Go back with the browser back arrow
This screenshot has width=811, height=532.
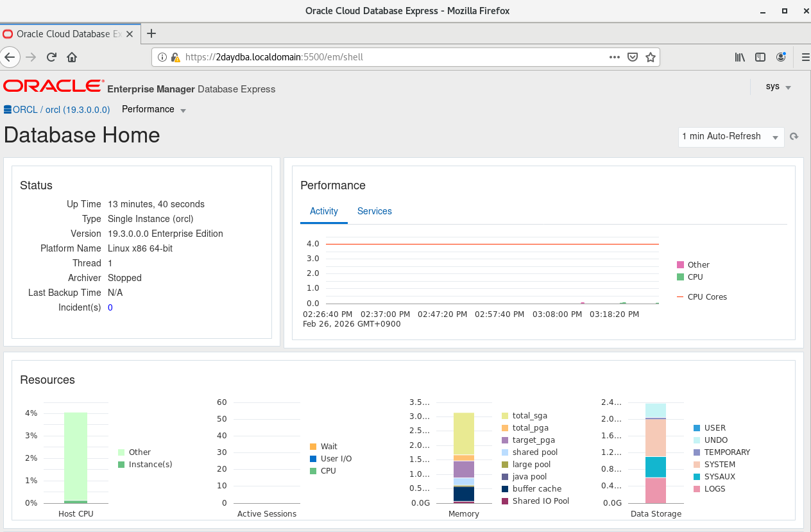(x=8, y=57)
